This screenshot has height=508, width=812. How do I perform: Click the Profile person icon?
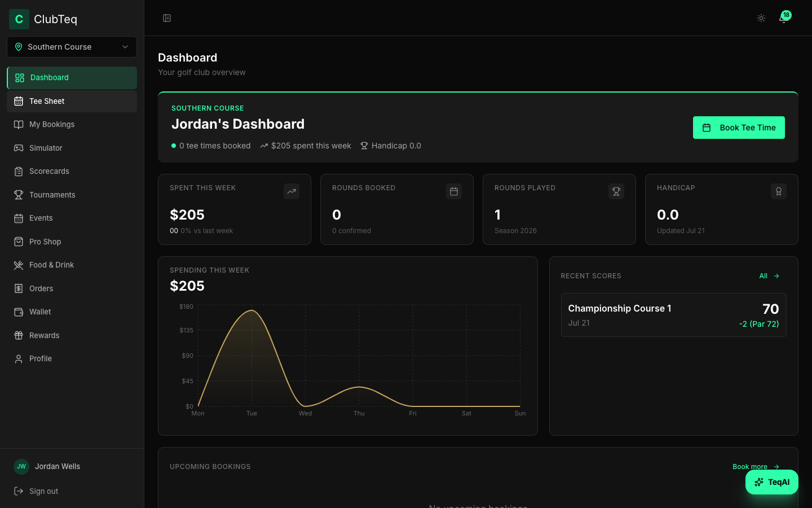(x=19, y=359)
